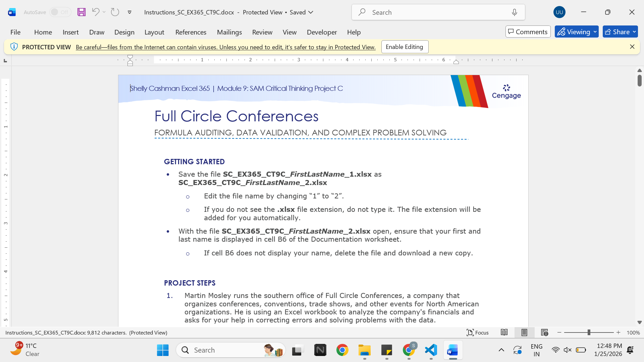Open the File menu
This screenshot has width=644, height=362.
point(15,32)
